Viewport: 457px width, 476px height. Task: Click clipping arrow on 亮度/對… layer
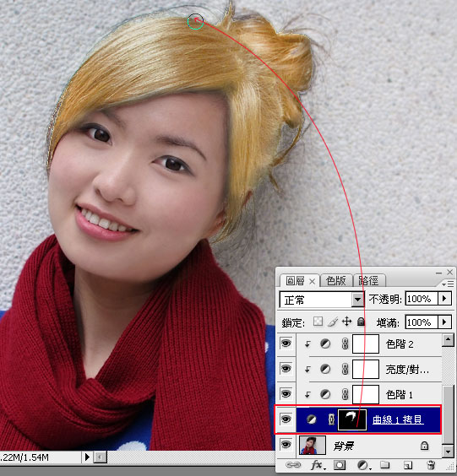tap(307, 370)
